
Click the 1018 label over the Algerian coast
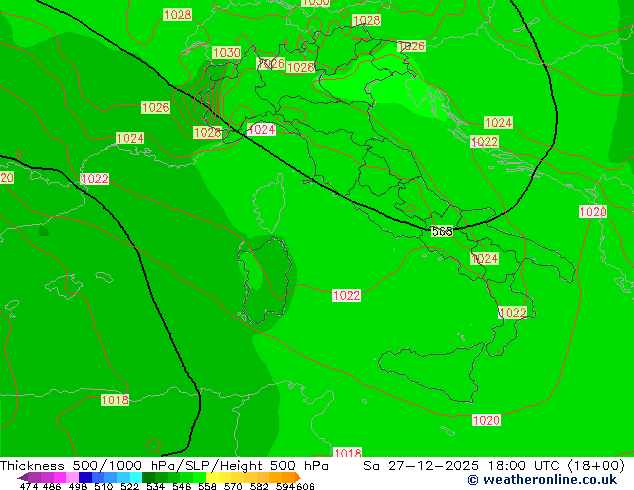point(115,400)
